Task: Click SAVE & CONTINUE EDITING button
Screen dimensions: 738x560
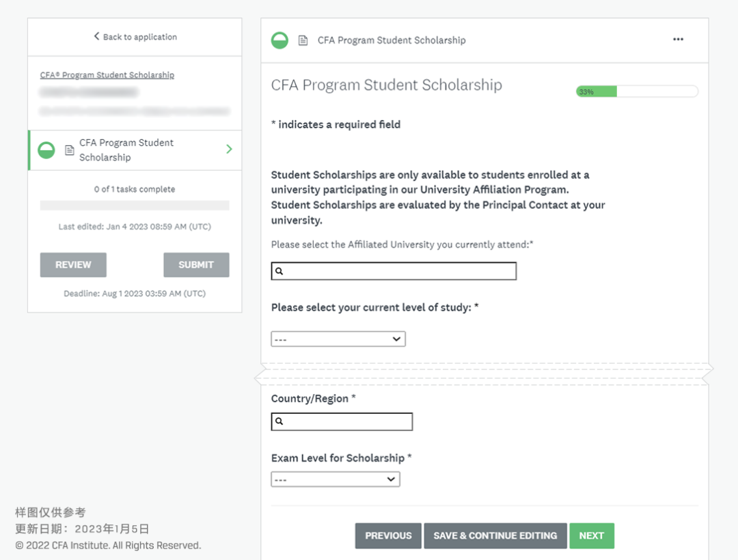Action: [x=495, y=535]
